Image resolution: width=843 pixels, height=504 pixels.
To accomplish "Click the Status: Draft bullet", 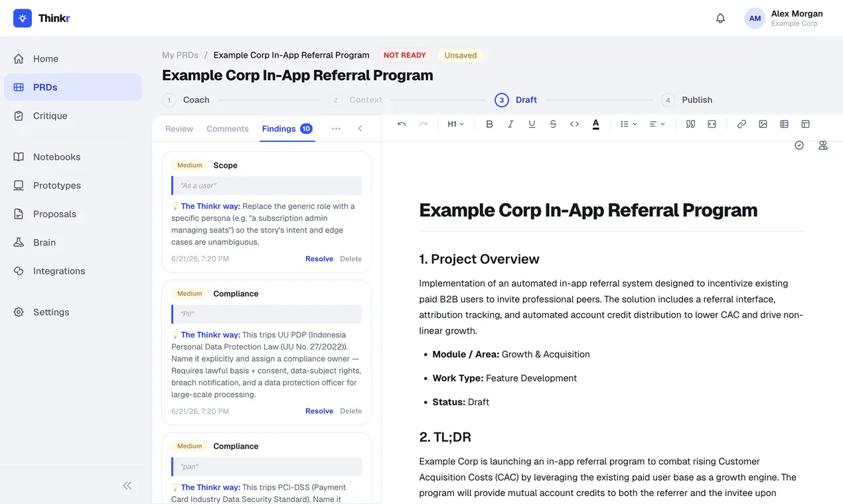I will [461, 402].
